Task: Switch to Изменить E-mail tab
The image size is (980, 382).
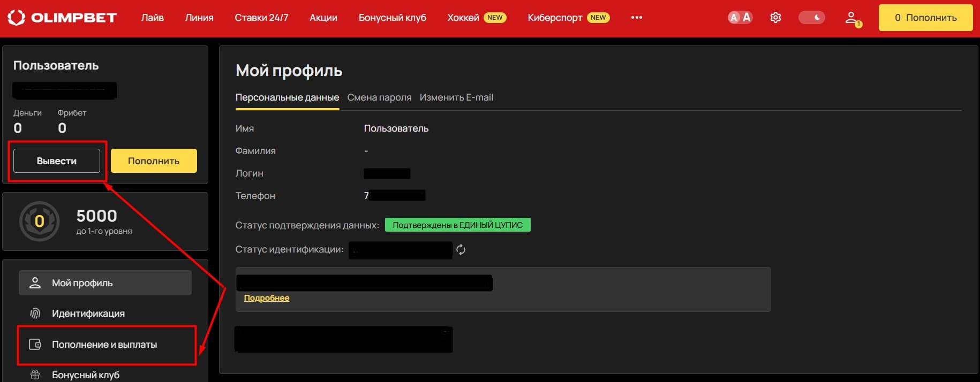Action: (x=456, y=97)
